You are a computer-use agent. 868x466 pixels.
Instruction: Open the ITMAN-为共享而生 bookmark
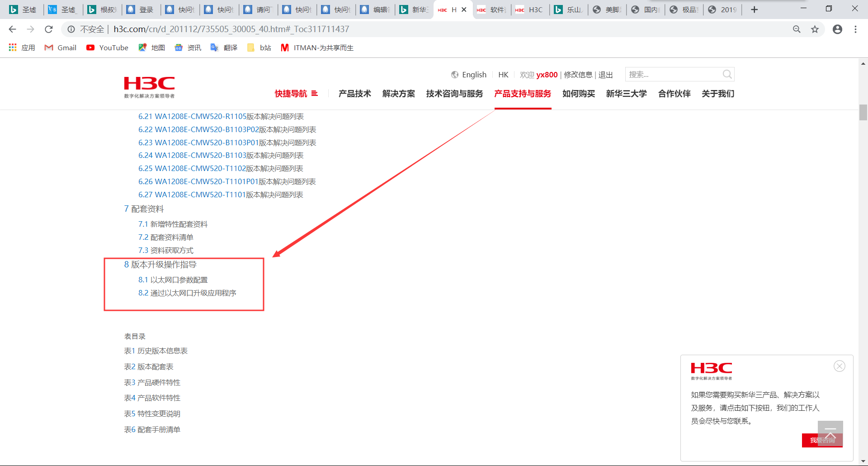click(x=317, y=48)
